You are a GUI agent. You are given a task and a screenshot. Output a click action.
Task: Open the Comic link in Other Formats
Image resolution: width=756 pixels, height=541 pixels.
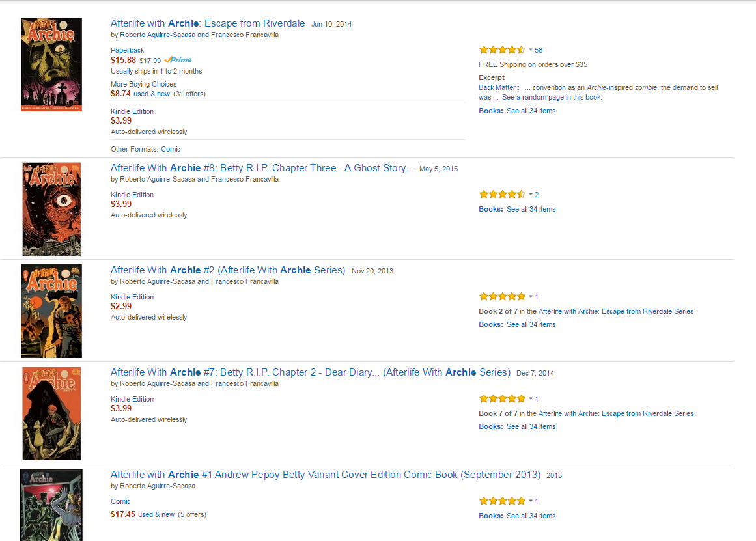pyautogui.click(x=171, y=149)
